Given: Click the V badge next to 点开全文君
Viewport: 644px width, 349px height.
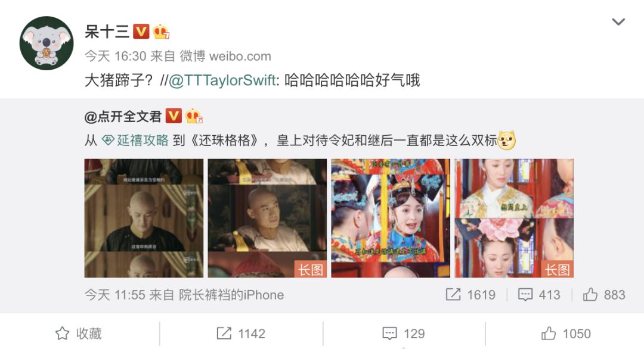Looking at the screenshot, I should click(x=174, y=116).
